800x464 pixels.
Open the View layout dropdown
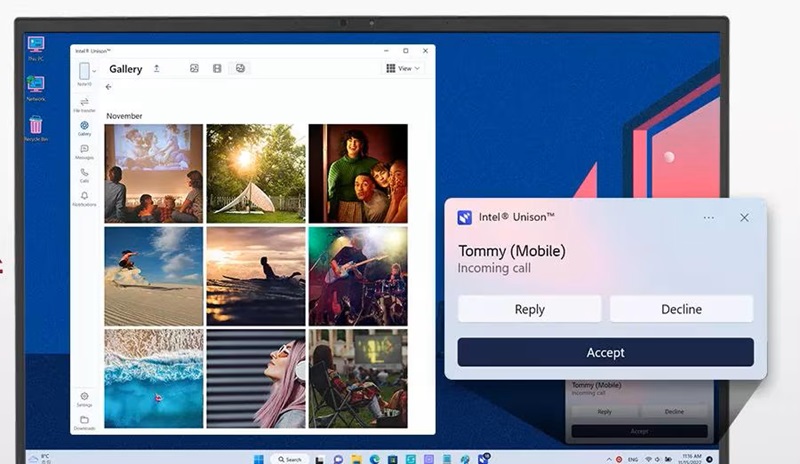pos(403,68)
